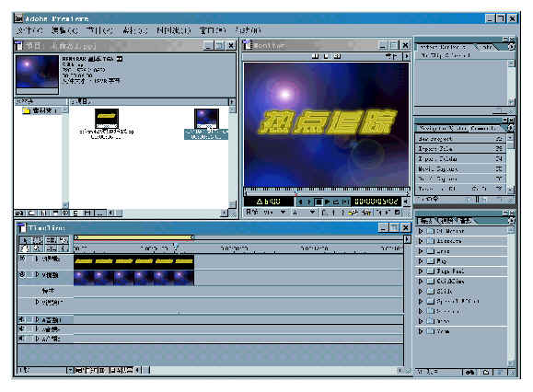Open the 素材 (Clip) menu
The width and height of the screenshot is (533, 392).
click(x=135, y=30)
